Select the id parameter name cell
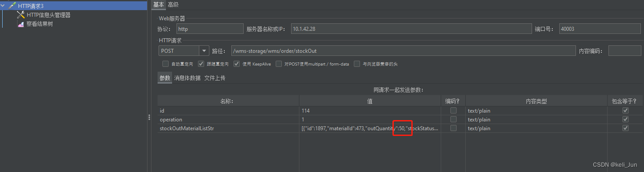 pyautogui.click(x=228, y=111)
